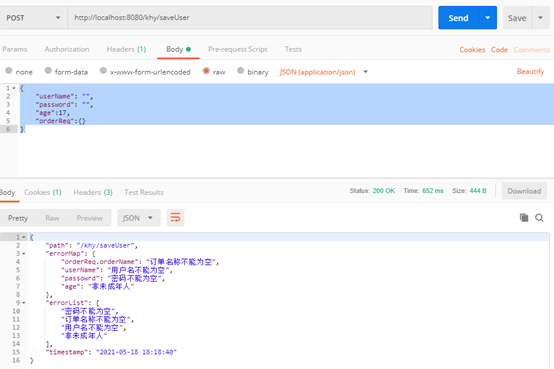Switch response view to Raw
Screen dimensions: 554x369
[52, 218]
